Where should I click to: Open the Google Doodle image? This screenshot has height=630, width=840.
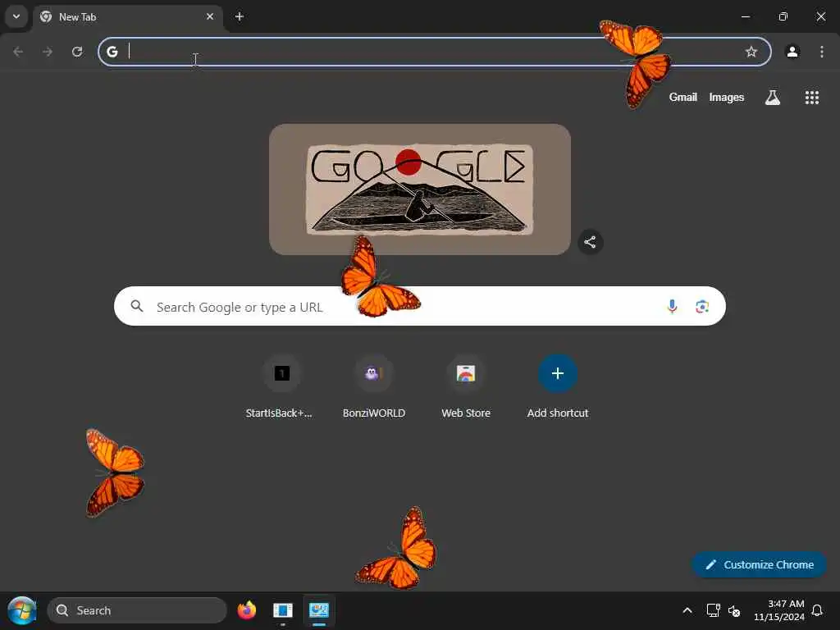pos(420,189)
